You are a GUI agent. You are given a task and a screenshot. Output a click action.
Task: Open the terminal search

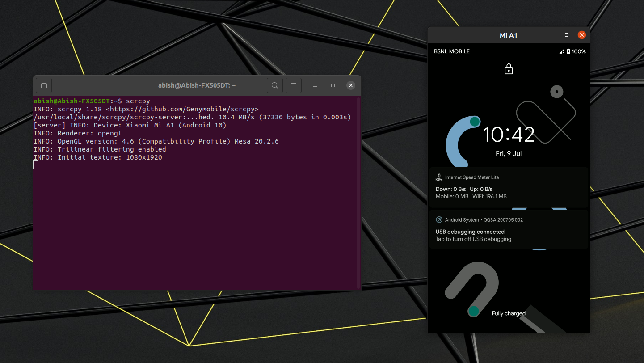click(275, 85)
